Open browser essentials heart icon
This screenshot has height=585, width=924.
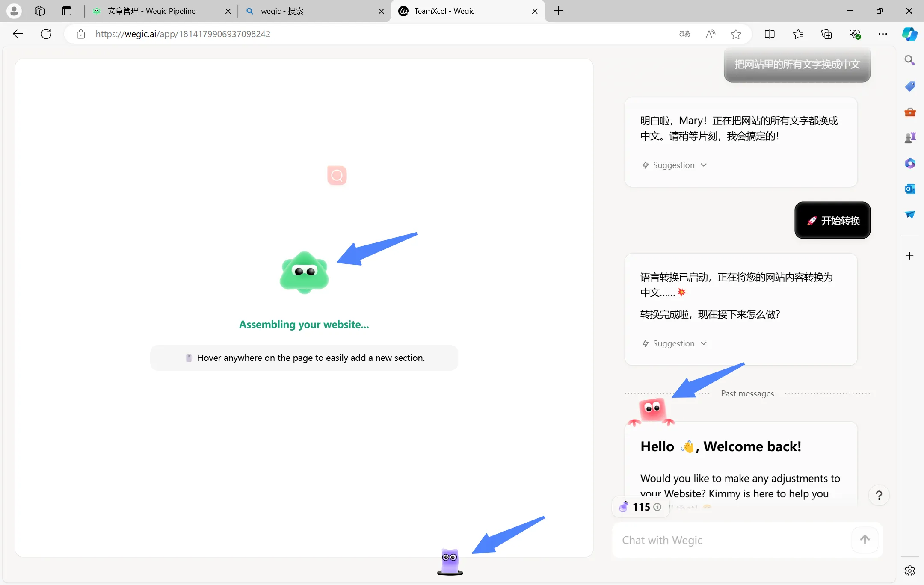coord(855,34)
